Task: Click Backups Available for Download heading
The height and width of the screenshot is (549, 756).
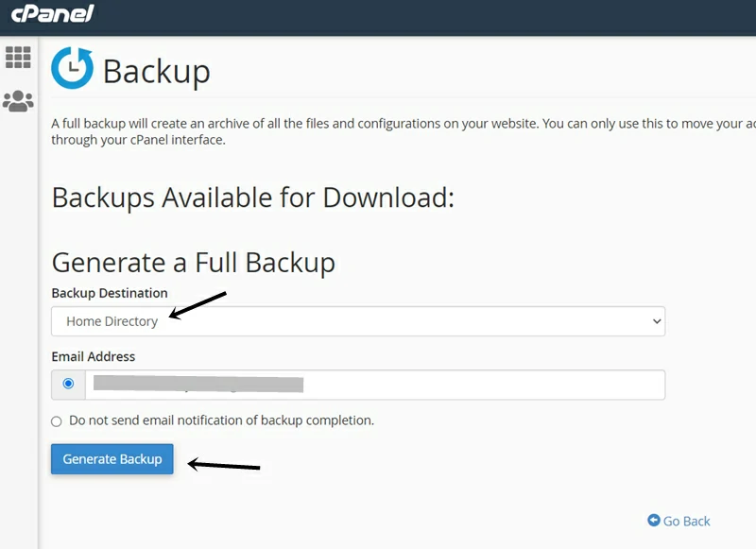Action: 252,197
